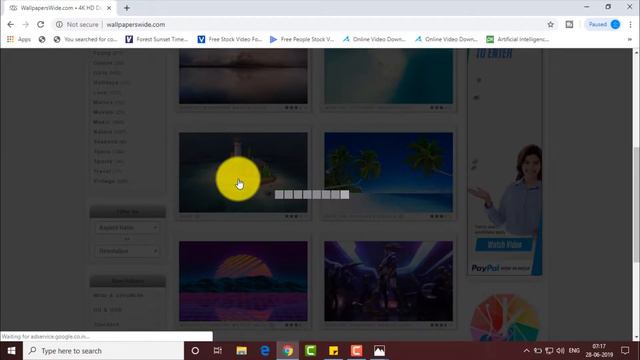Open the Apps bookmarks shortcut

[19, 39]
